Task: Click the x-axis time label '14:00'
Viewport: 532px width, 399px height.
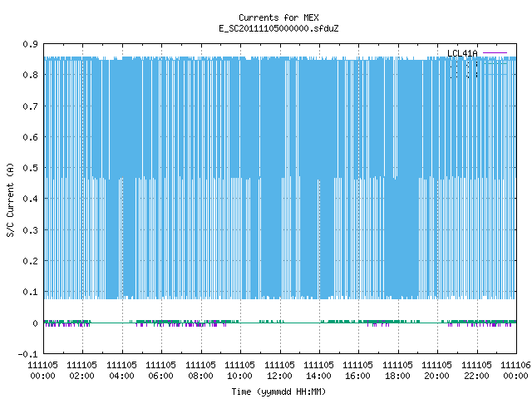Action: (318, 376)
